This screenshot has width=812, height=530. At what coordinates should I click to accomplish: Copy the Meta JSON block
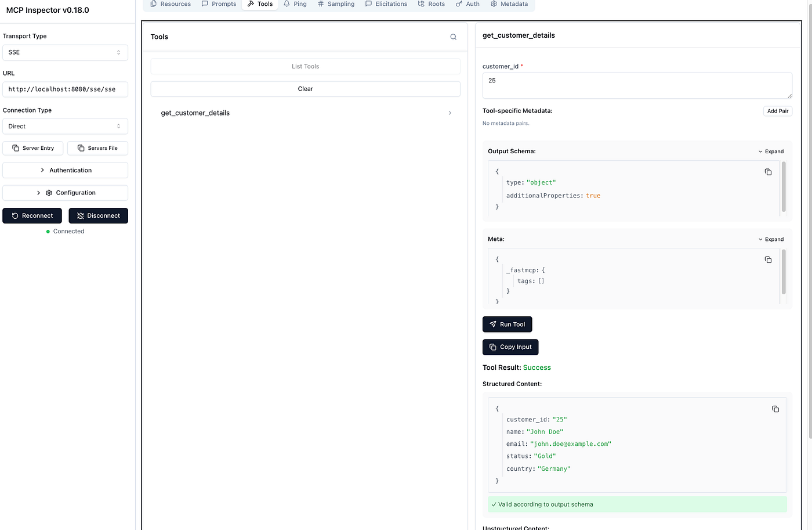tap(768, 259)
